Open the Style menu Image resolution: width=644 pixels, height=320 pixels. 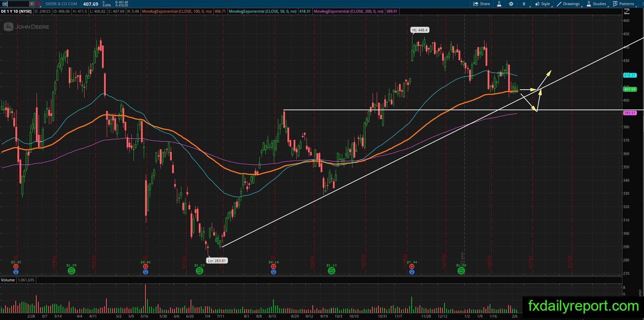tap(543, 4)
